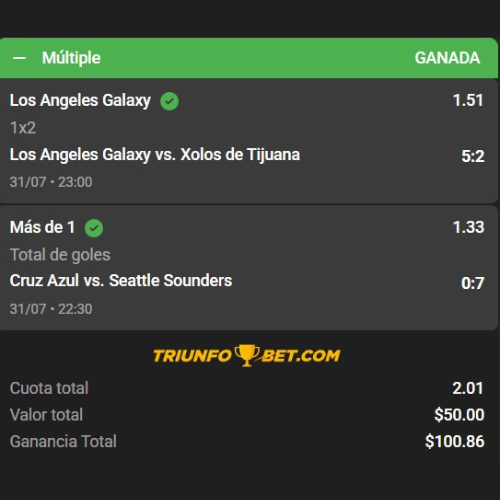Image resolution: width=500 pixels, height=500 pixels.
Task: Open the Los Angeles Galaxy vs. Xolos de Tijuana match
Action: (155, 155)
